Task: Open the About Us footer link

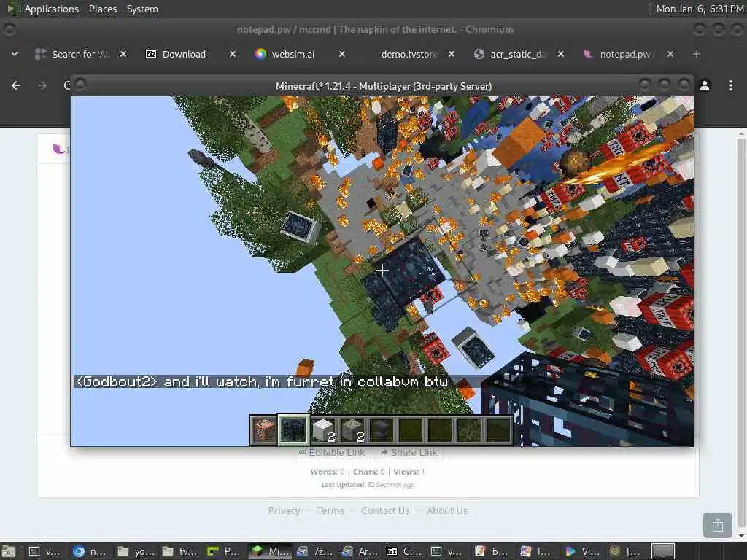Action: (x=447, y=510)
